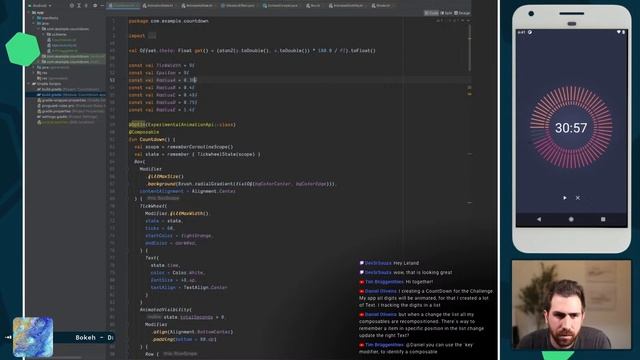Open proguard-rules.pro file
The height and width of the screenshot is (360, 640).
71,106
